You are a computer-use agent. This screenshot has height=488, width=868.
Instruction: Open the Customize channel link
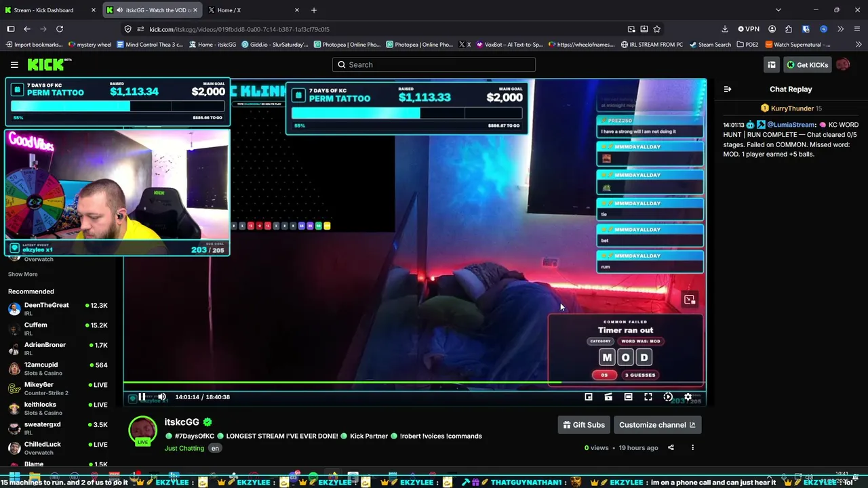[x=657, y=425]
